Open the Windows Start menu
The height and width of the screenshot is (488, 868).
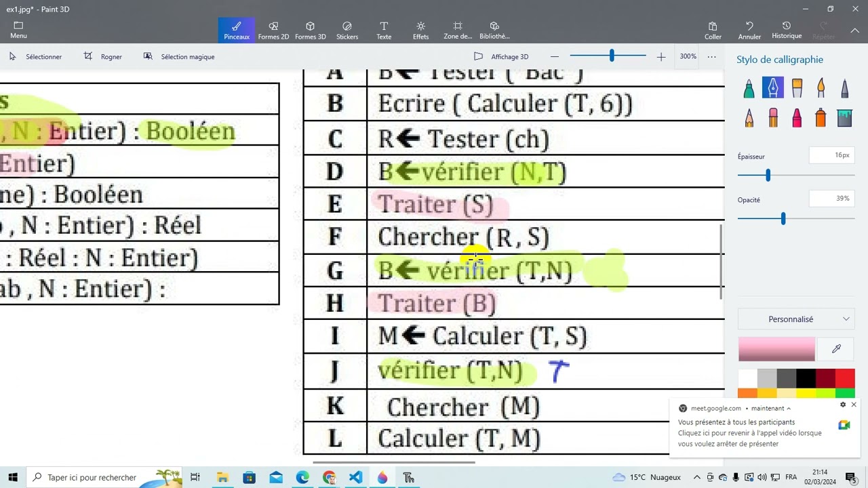point(13,477)
